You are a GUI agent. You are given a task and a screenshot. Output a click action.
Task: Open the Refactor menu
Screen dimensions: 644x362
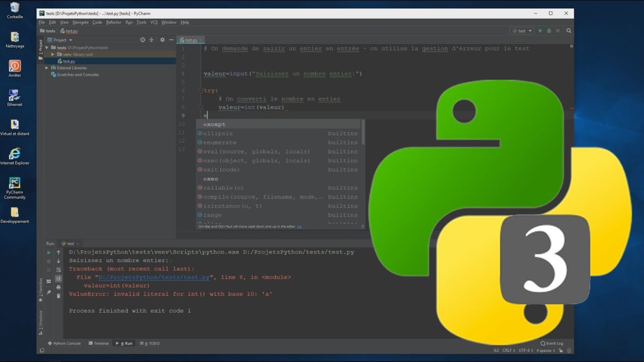[x=114, y=22]
